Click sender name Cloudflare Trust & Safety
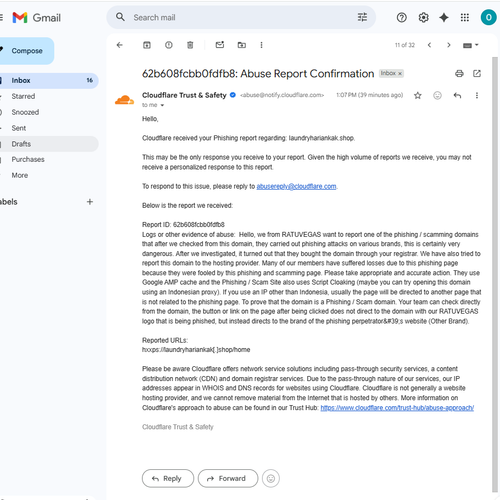The image size is (500, 500). click(x=184, y=95)
